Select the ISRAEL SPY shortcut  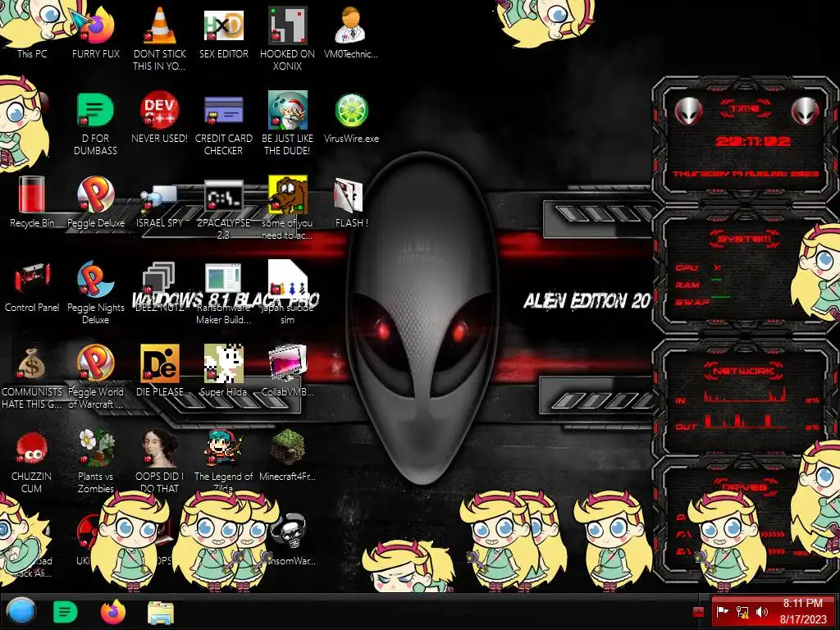coord(160,205)
